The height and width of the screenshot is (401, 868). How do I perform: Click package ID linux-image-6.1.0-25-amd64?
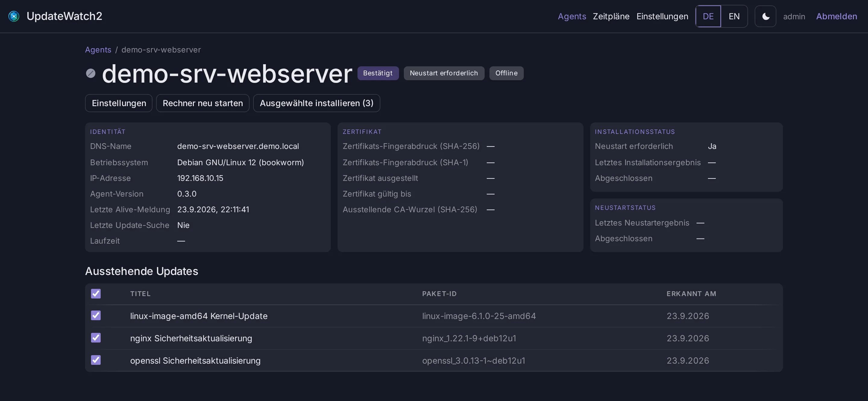tap(479, 316)
